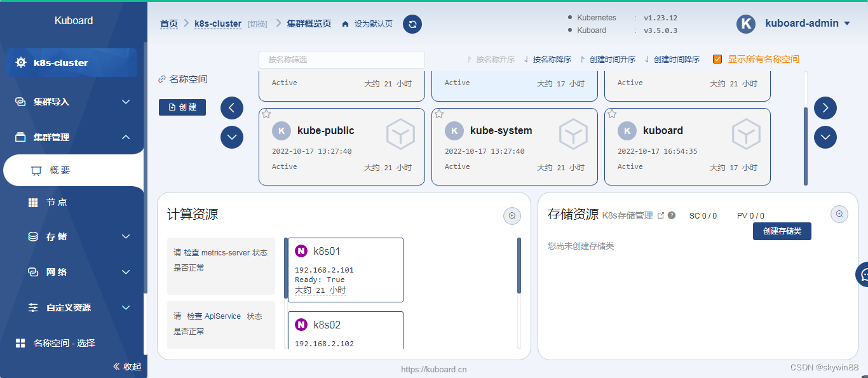Click the home icon beside 设为默认页
This screenshot has height=378, width=868.
click(x=346, y=24)
